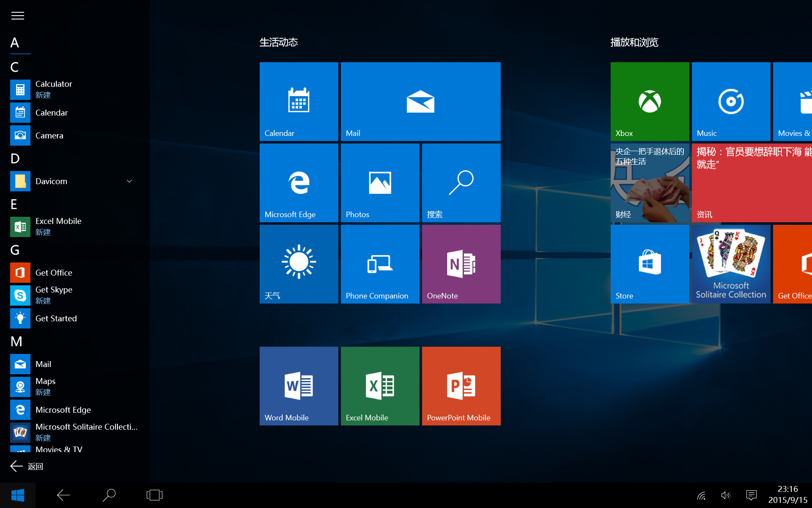Image resolution: width=812 pixels, height=508 pixels.
Task: Click the Windows Start button
Action: [x=18, y=495]
